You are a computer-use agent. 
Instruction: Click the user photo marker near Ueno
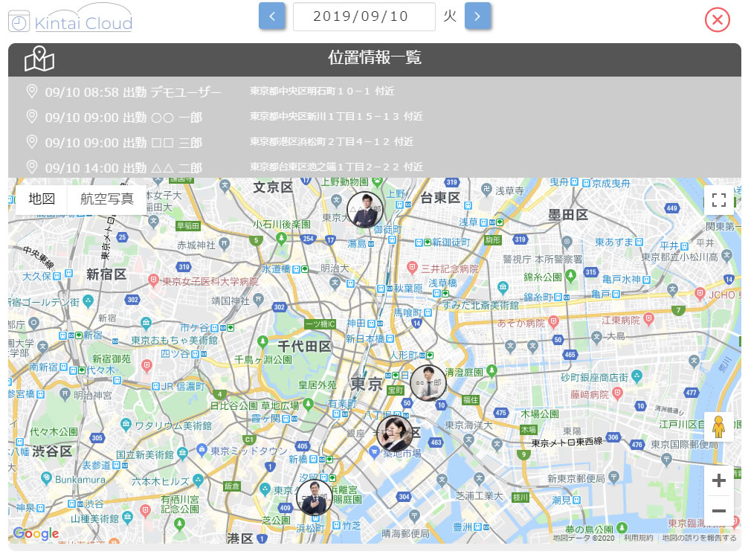pos(365,210)
